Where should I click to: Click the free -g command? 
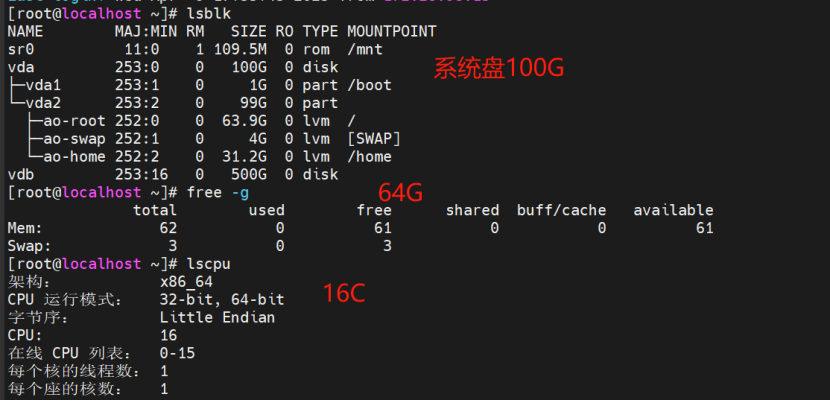click(218, 193)
